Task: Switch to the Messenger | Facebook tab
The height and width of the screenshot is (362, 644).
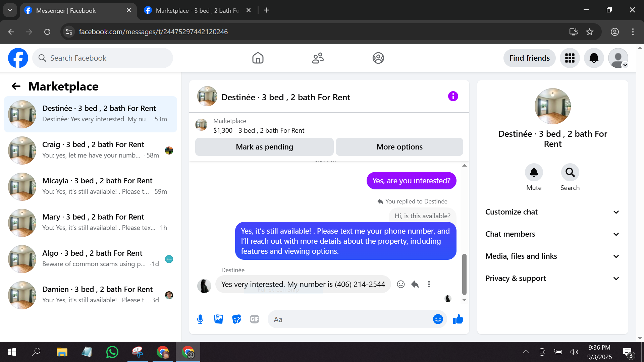Action: coord(77,10)
